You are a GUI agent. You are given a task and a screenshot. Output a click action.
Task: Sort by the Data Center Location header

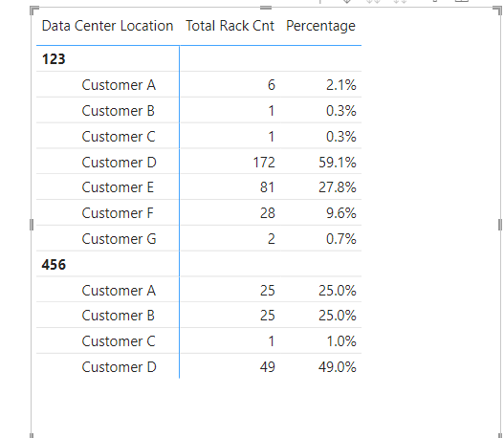click(x=107, y=26)
